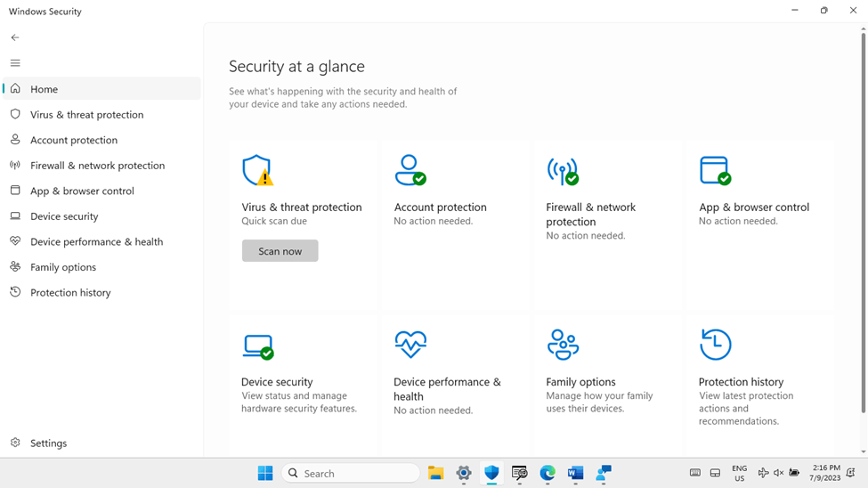This screenshot has width=868, height=488.
Task: Open Firewall & network protection sidebar item
Action: click(101, 165)
